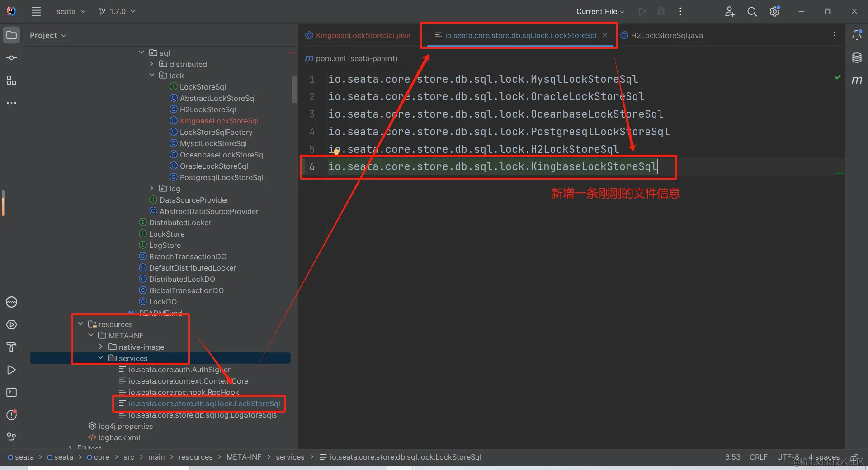Image resolution: width=868 pixels, height=470 pixels.
Task: Click the 6:53 caret position indicator
Action: [732, 457]
